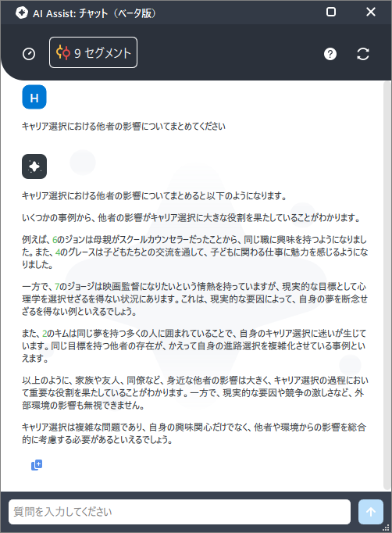Open segment reference 4 for グレース
392x533 pixels.
click(x=58, y=252)
